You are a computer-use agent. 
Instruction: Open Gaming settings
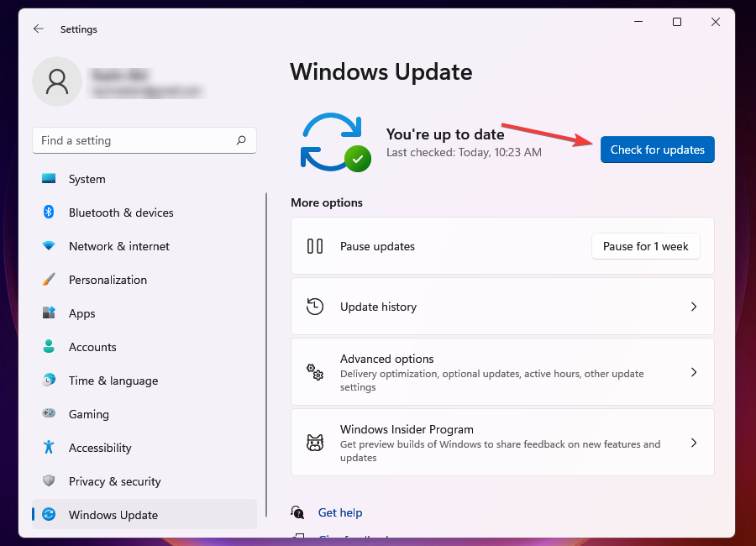click(144, 414)
